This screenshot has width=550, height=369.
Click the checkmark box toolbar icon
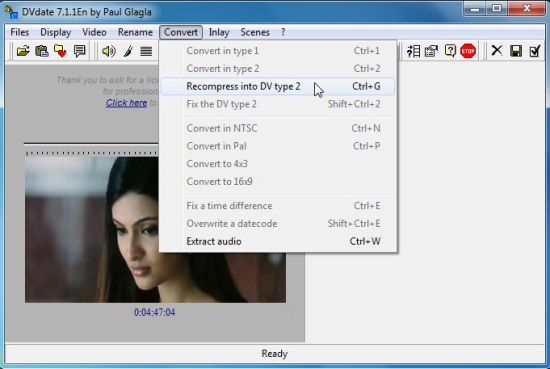tap(535, 51)
